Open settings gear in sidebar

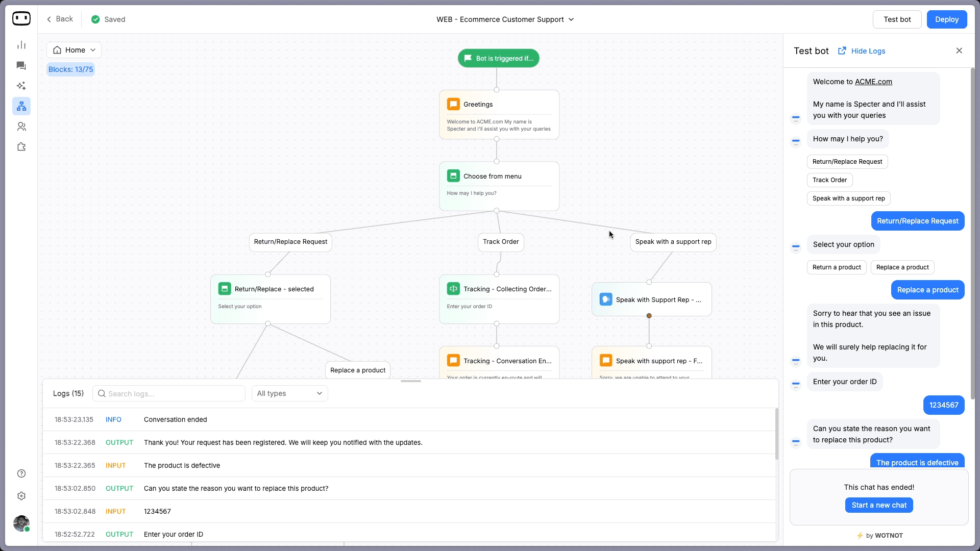click(x=21, y=496)
